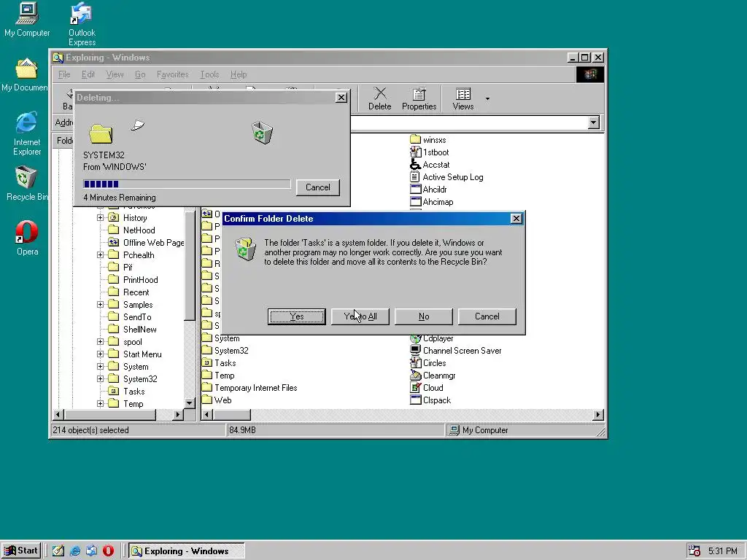
Task: Expand the History tree node
Action: point(100,217)
